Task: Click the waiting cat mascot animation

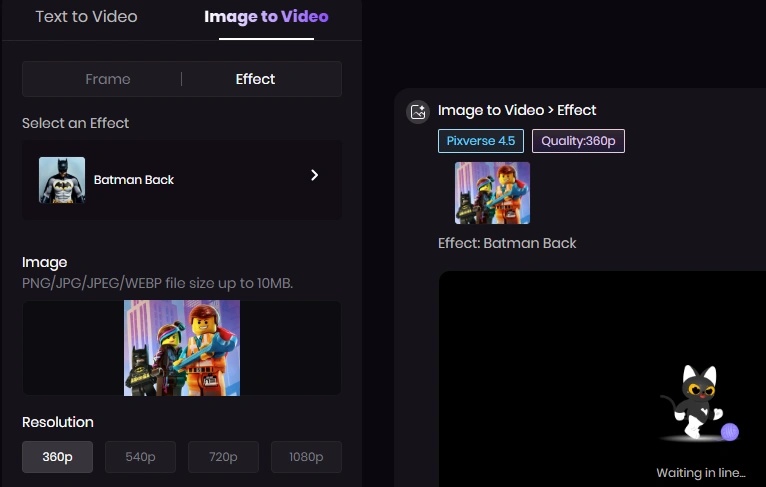Action: pyautogui.click(x=699, y=403)
